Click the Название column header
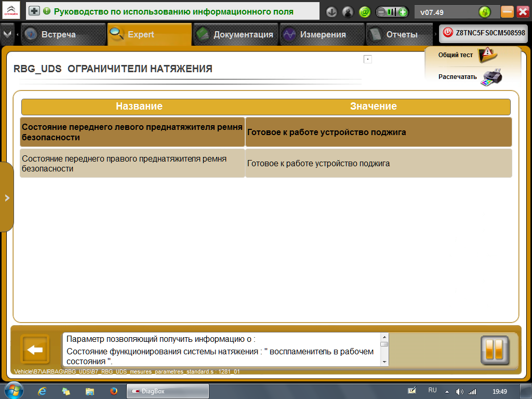The width and height of the screenshot is (532, 399). click(139, 106)
